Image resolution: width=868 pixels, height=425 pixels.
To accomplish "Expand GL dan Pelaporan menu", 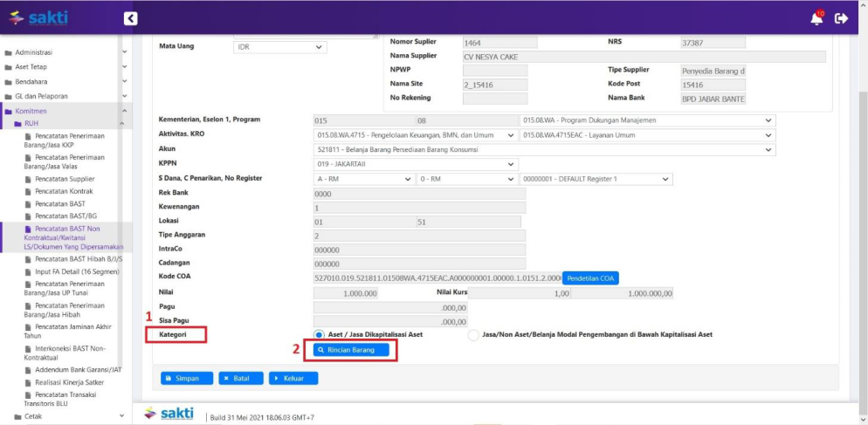I will (x=41, y=96).
